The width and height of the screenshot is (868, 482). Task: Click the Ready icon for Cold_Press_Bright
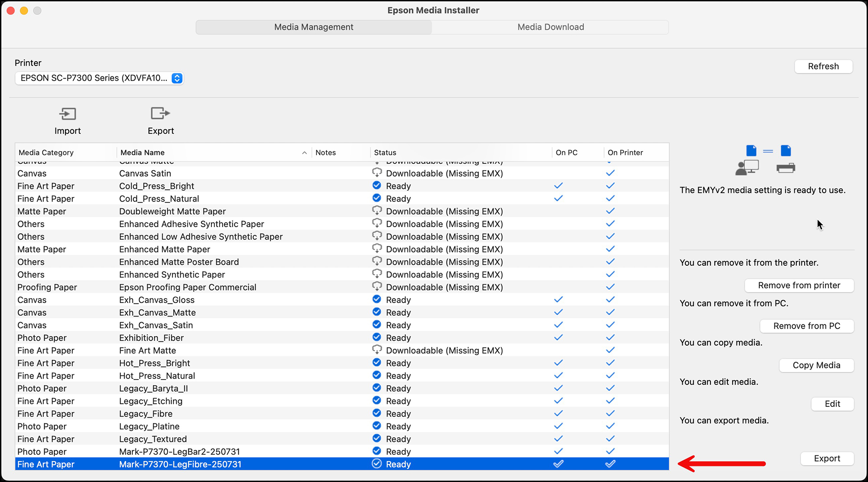point(377,185)
